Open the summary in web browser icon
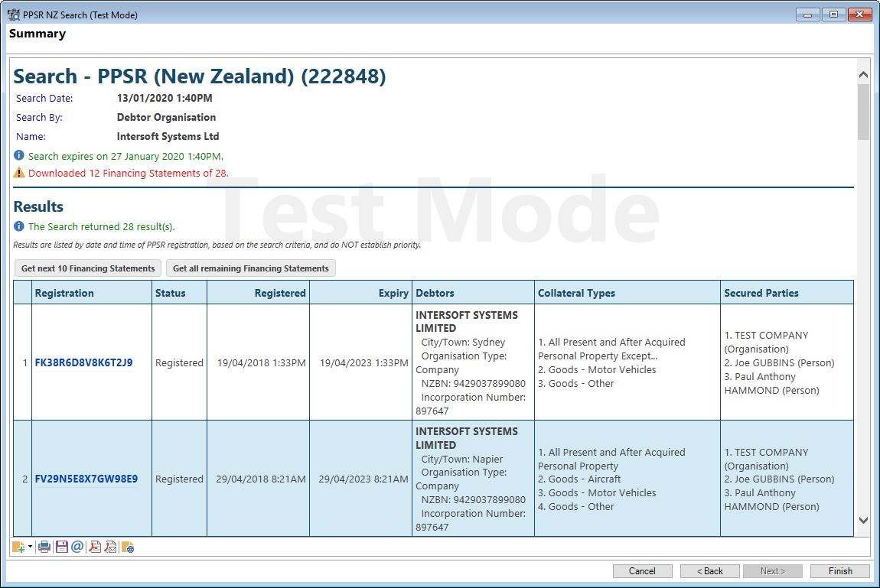 128,547
